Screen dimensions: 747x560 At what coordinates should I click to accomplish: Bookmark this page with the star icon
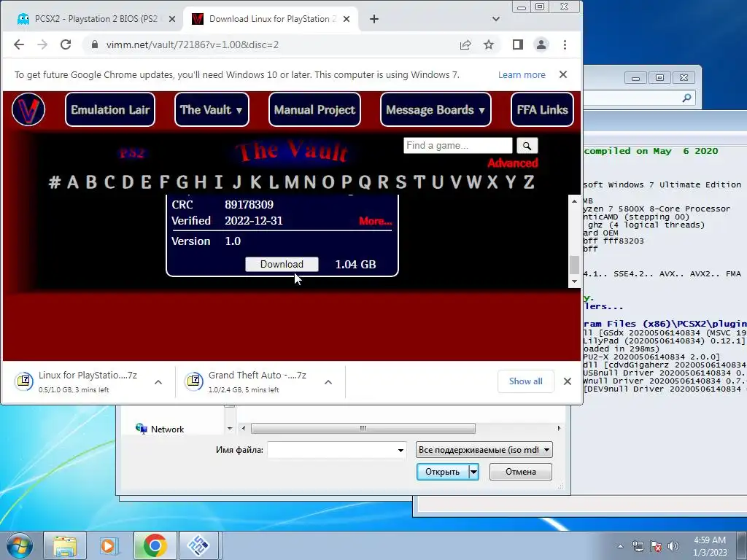(489, 44)
